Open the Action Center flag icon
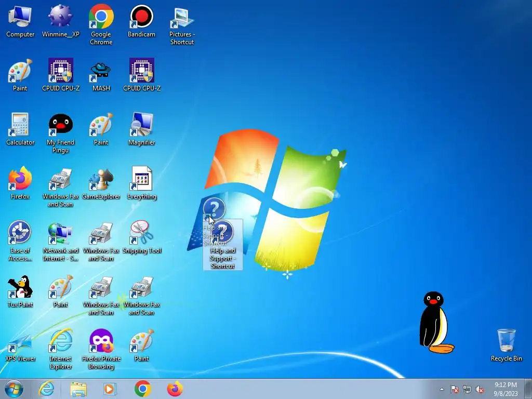 [454, 389]
